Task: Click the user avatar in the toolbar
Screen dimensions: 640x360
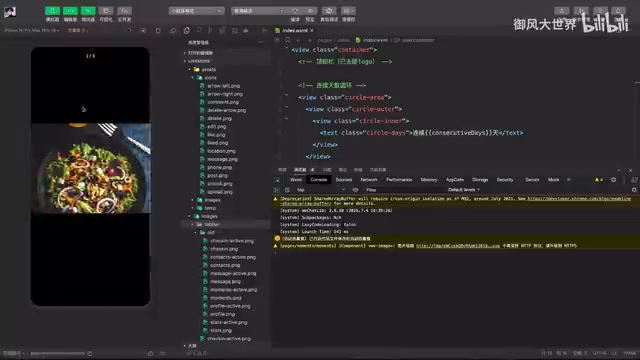Action: coord(10,12)
